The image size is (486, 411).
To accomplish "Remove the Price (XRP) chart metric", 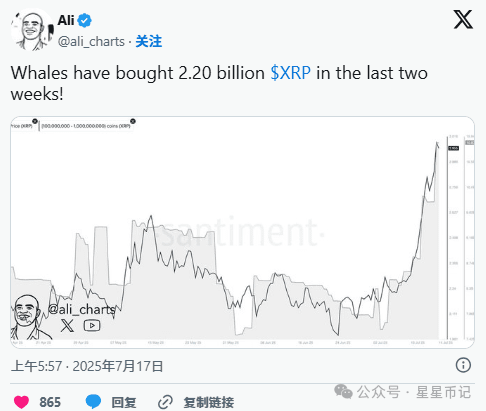I will point(35,121).
